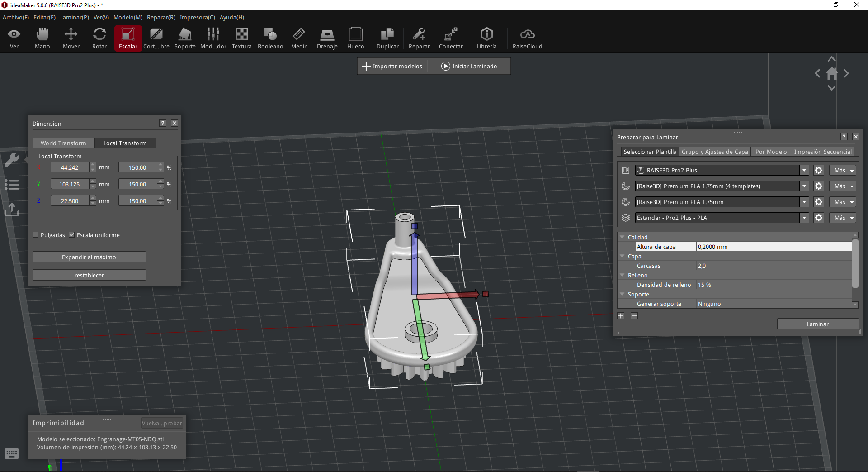Click the Laminar button
Image resolution: width=868 pixels, height=472 pixels.
(x=817, y=324)
